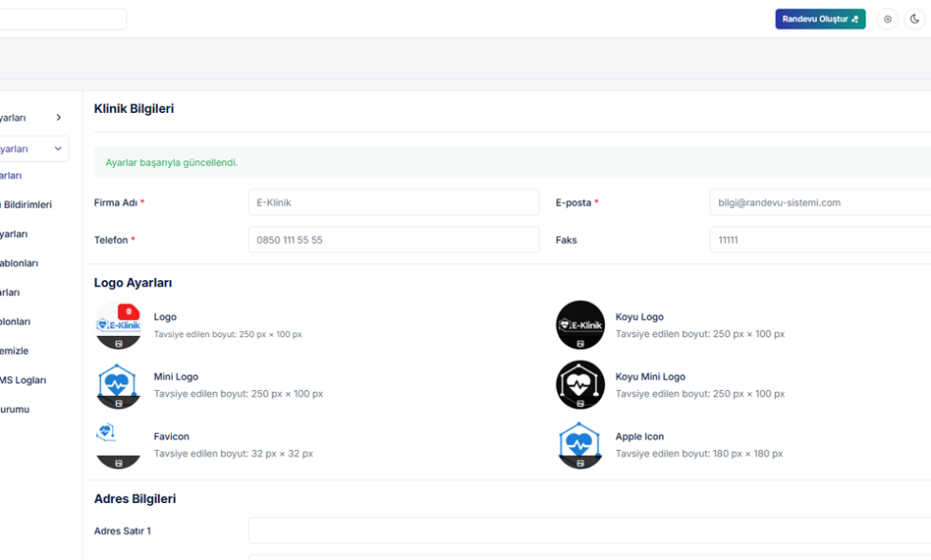Upload a new Apple Icon image
The width and height of the screenshot is (931, 560).
[580, 463]
